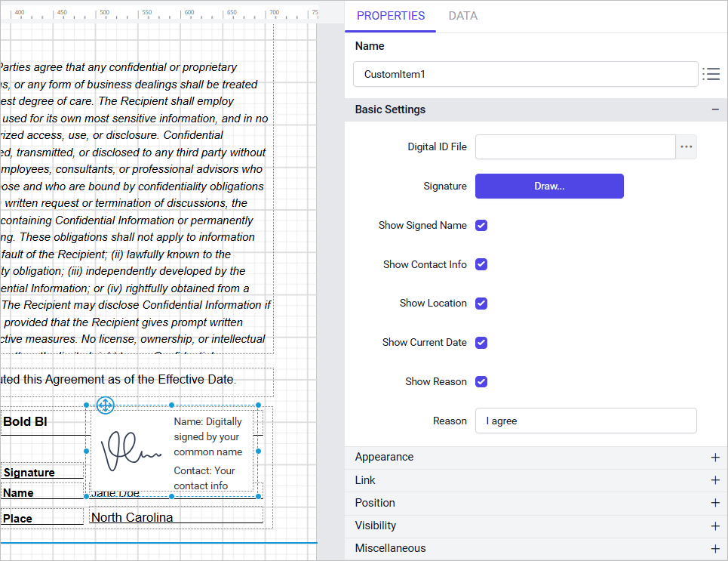This screenshot has width=728, height=561.
Task: Collapse the Basic Settings group
Action: pos(715,109)
